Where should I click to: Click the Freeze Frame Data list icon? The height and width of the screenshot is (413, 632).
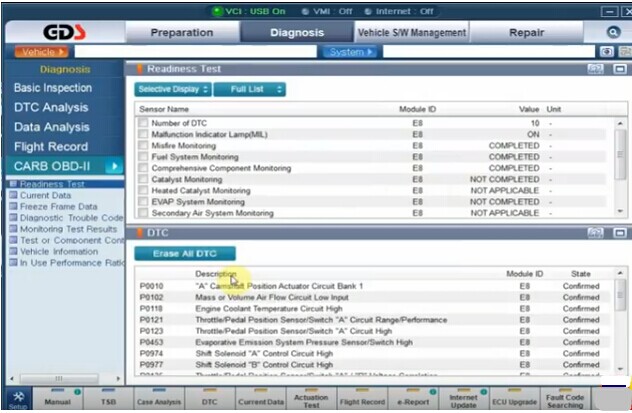[x=13, y=206]
